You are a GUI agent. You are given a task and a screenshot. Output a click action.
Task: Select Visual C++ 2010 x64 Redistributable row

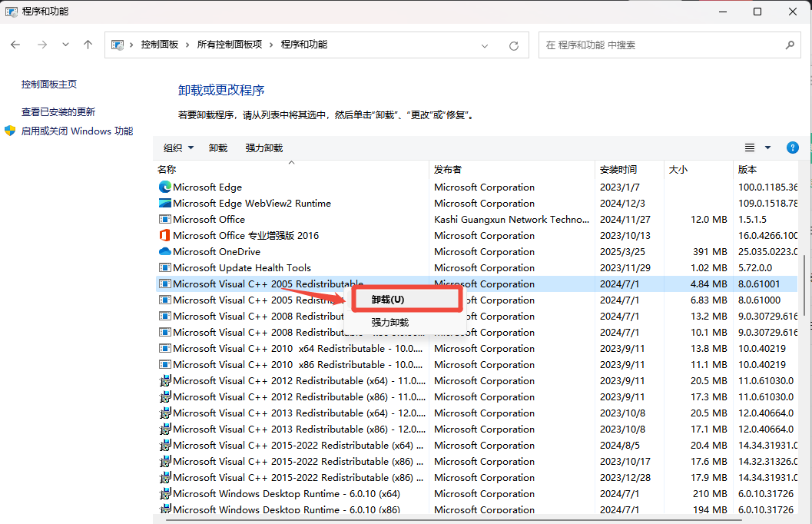click(476, 349)
